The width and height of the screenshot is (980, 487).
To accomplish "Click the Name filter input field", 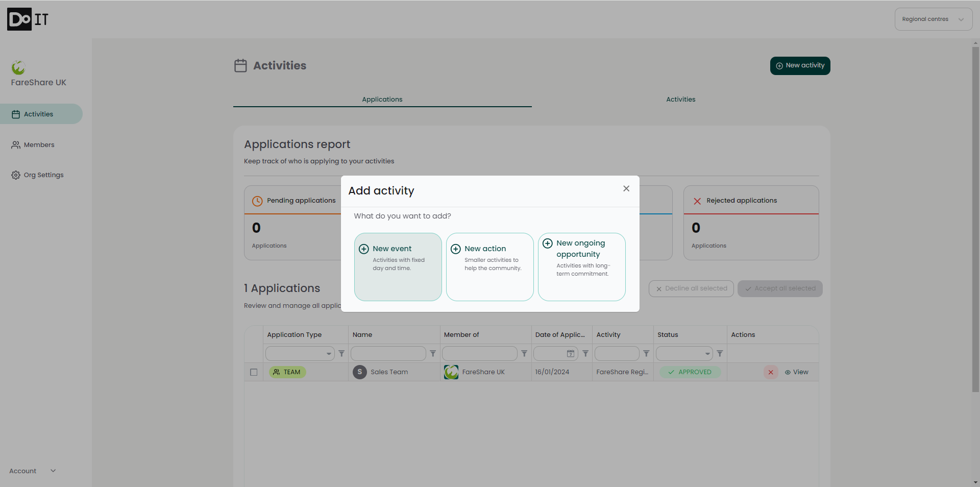I will click(x=388, y=353).
